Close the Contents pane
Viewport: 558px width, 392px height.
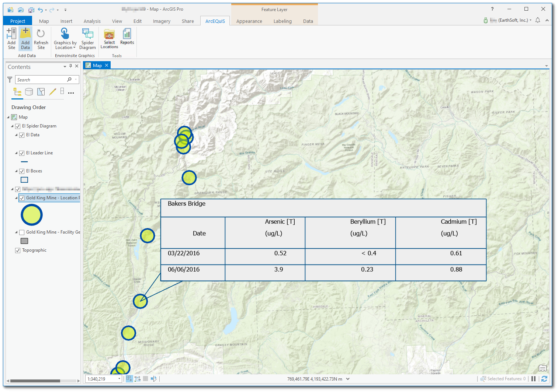(77, 66)
